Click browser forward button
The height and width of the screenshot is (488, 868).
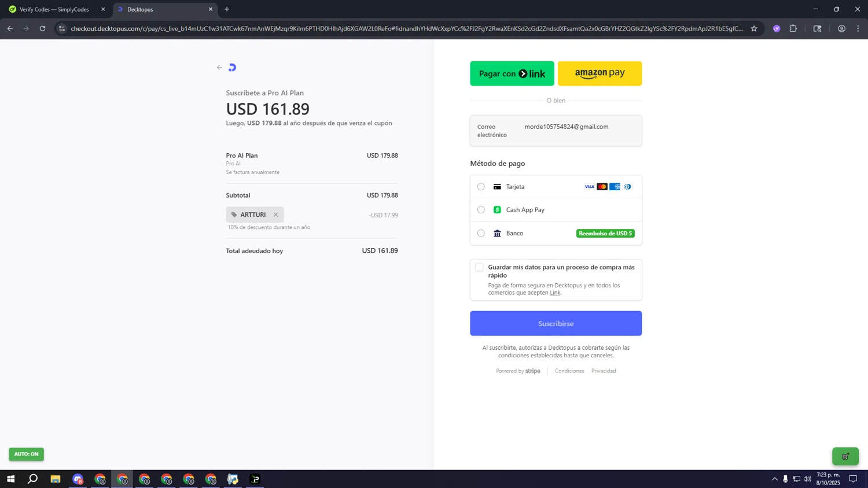point(26,28)
